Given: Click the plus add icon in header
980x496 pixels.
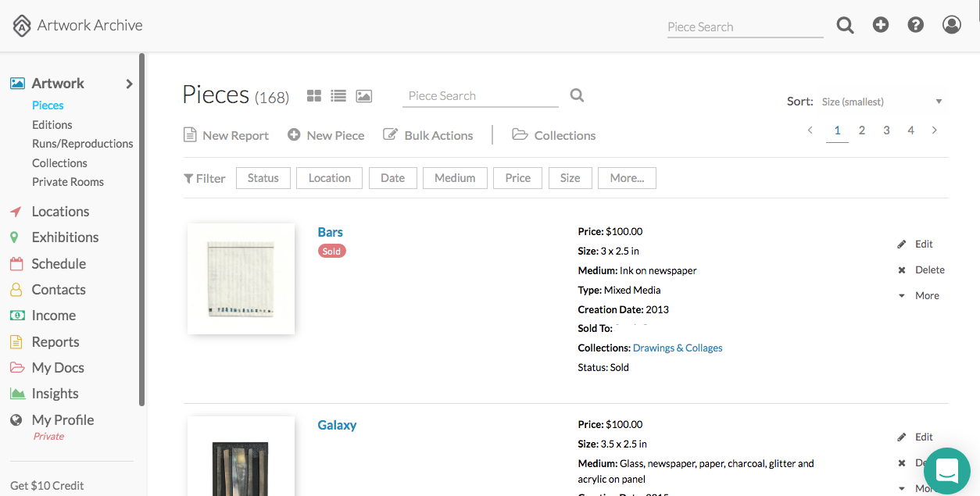Looking at the screenshot, I should [881, 25].
